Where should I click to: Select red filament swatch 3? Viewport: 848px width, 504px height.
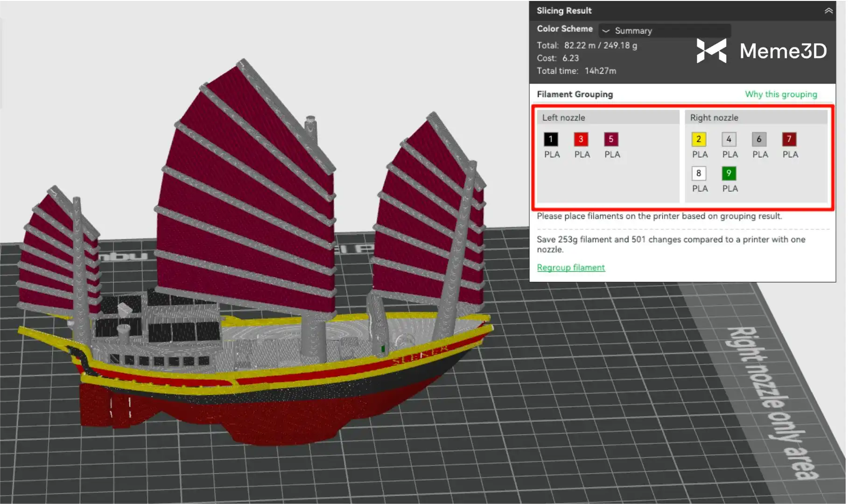tap(581, 139)
